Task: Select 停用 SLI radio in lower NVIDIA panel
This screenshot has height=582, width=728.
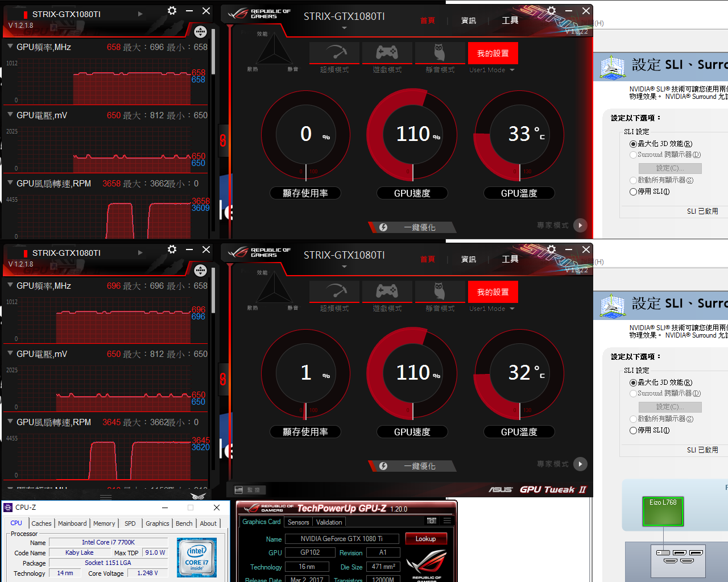Action: pyautogui.click(x=633, y=430)
